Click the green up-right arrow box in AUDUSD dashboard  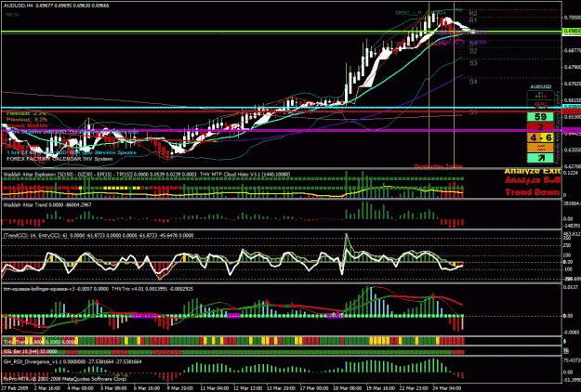click(x=540, y=159)
